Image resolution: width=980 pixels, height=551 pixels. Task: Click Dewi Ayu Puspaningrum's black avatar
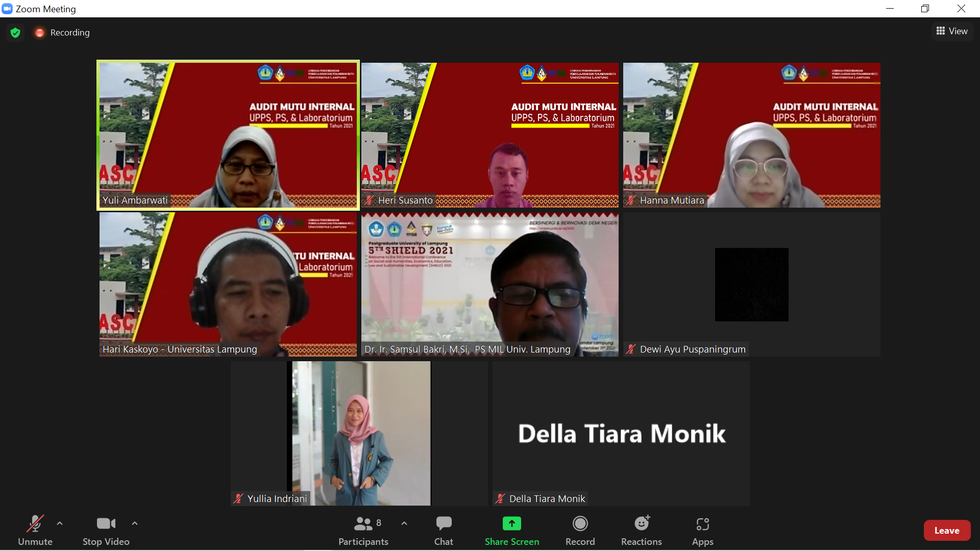[x=751, y=285]
